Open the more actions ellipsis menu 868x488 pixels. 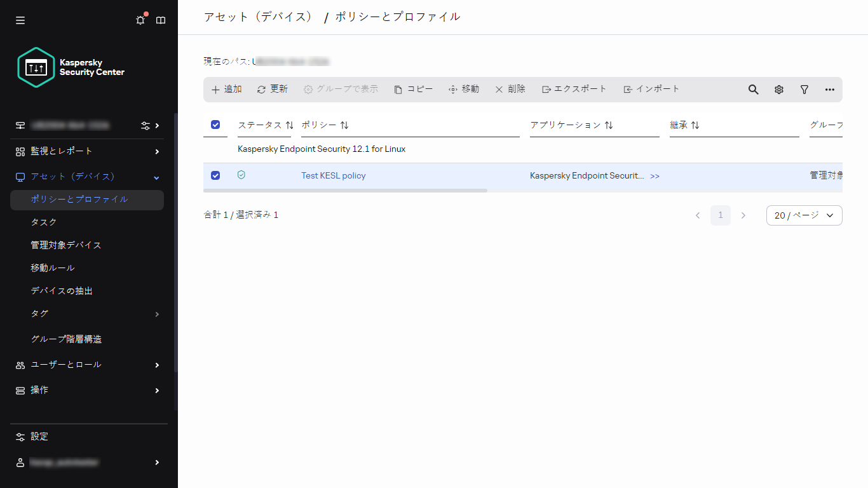(829, 90)
